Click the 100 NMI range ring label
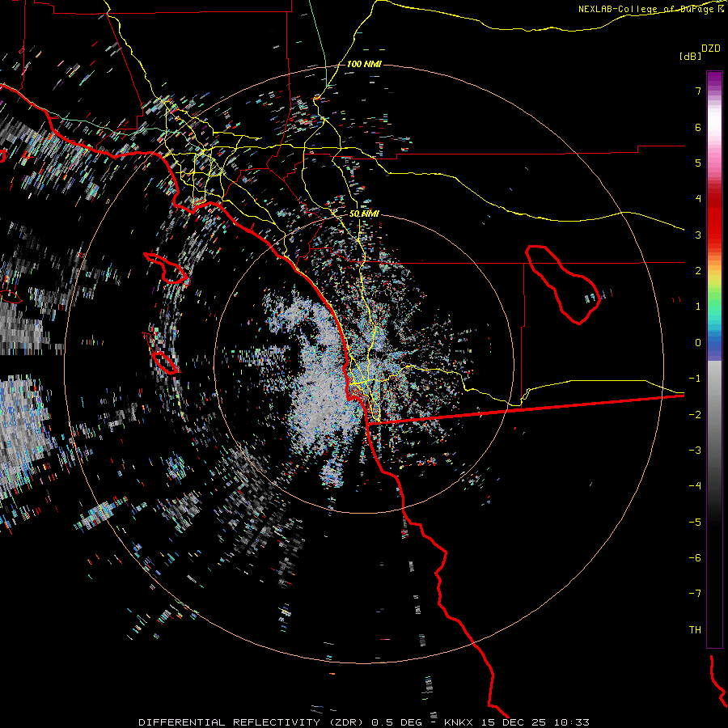Viewport: 728px width, 728px height. tap(364, 64)
